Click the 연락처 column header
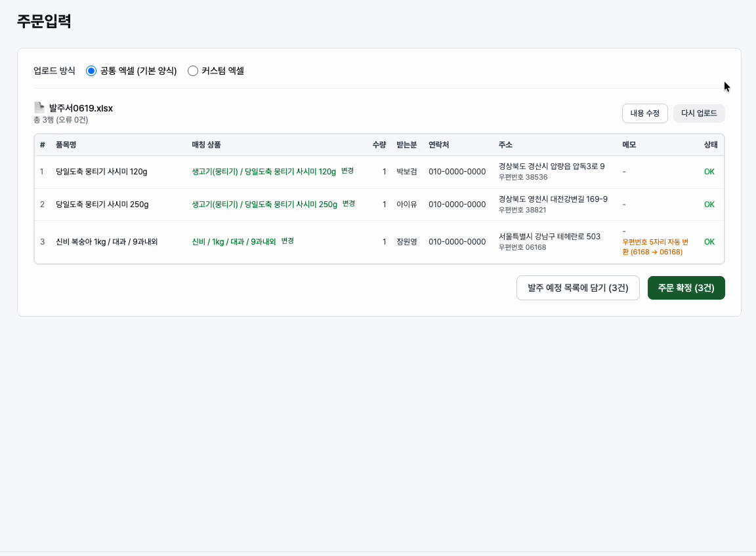This screenshot has height=556, width=756. coord(439,145)
